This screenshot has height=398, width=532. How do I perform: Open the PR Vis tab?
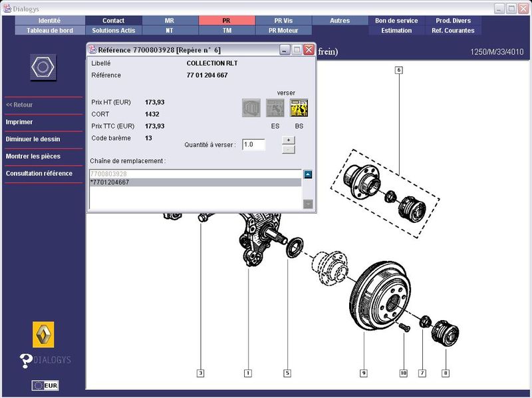click(283, 21)
